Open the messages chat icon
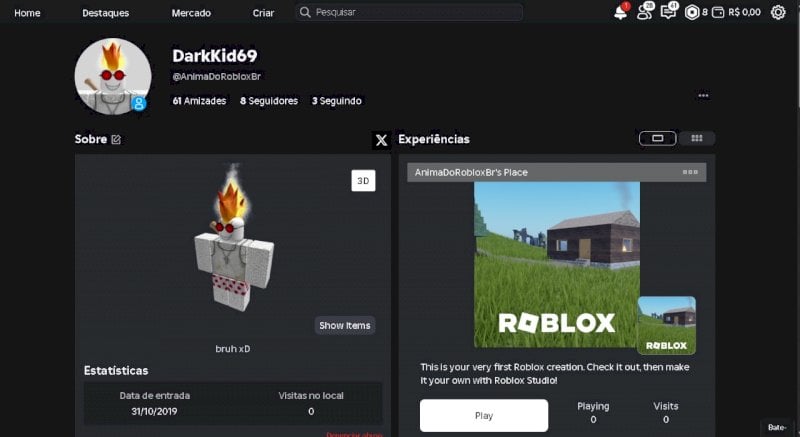The image size is (800, 437). pos(668,12)
